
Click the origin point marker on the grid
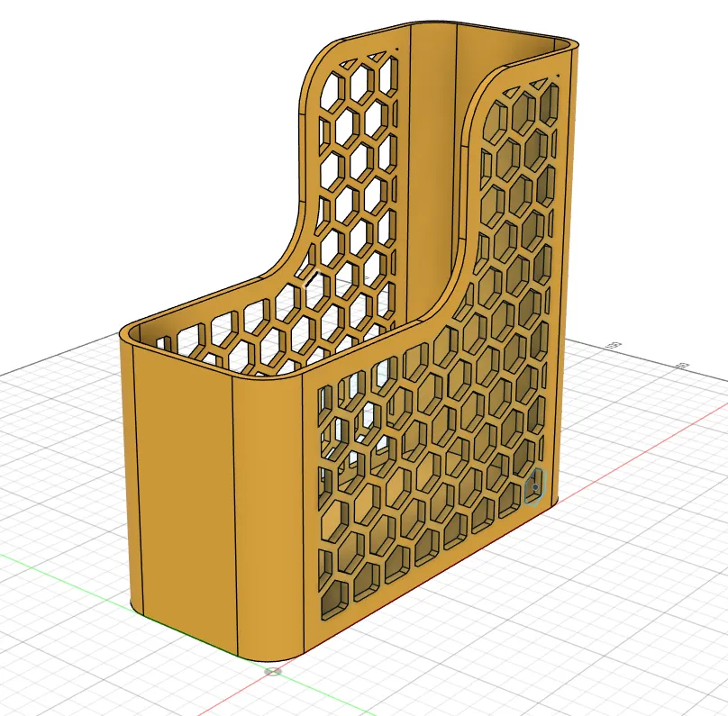273,672
